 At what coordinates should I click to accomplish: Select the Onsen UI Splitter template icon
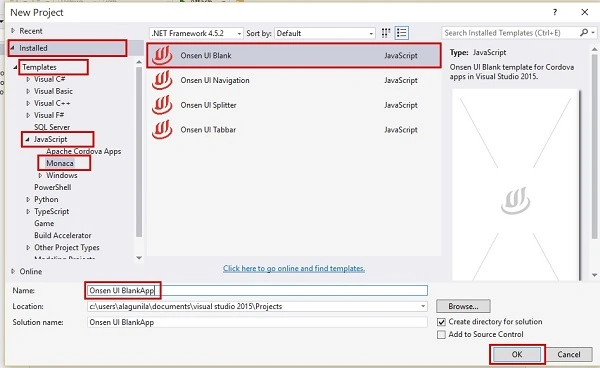pyautogui.click(x=162, y=105)
